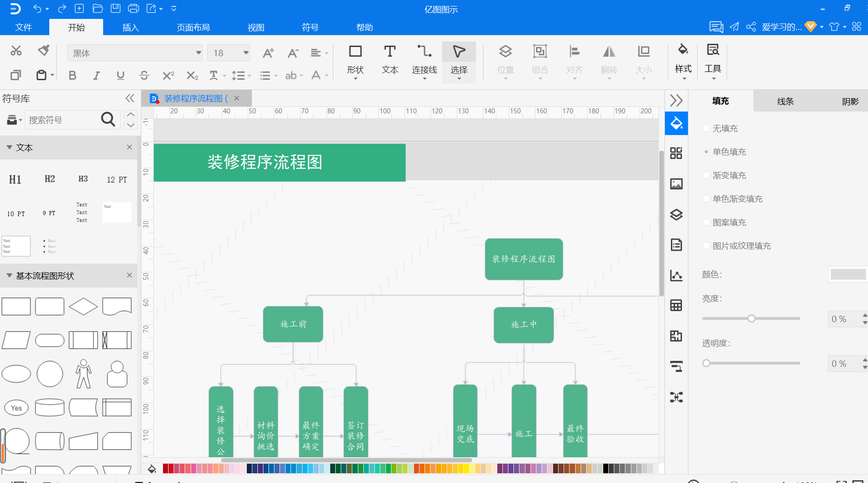The height and width of the screenshot is (483, 868).
Task: Switch to the 页面布局 ribbon tab
Action: tap(193, 27)
